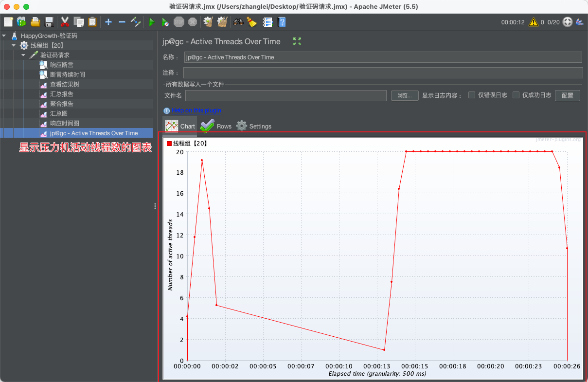Click the round remote-engine status icon
The height and width of the screenshot is (382, 588).
pos(567,22)
